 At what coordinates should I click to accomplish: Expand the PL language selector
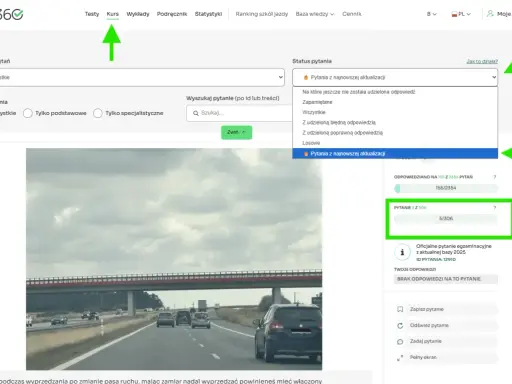click(x=461, y=14)
